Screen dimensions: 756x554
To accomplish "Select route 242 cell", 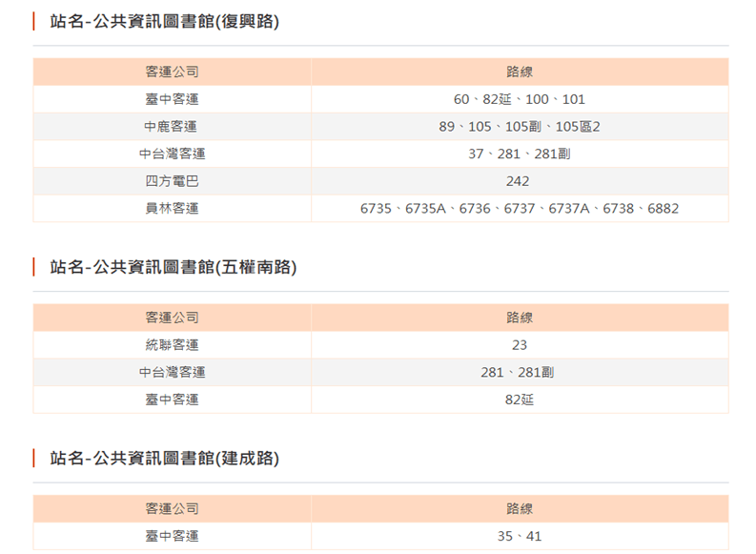I will (520, 181).
